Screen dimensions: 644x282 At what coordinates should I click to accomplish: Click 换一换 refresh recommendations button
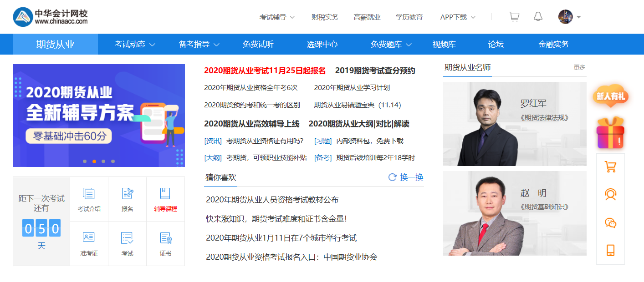(406, 177)
